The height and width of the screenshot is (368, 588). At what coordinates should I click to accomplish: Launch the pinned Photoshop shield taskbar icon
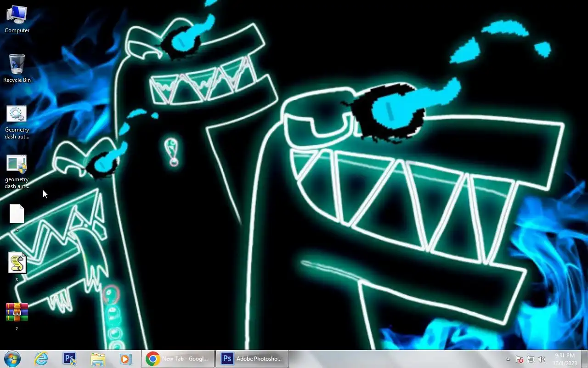tap(69, 359)
